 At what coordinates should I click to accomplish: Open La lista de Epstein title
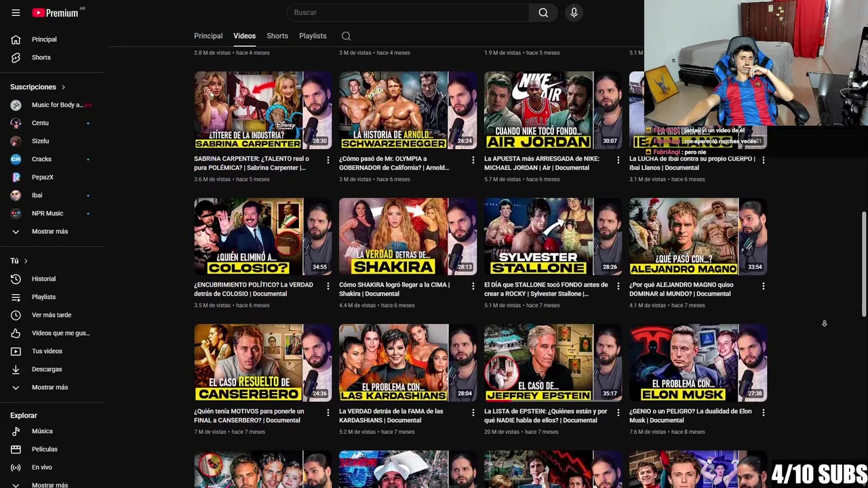(545, 415)
